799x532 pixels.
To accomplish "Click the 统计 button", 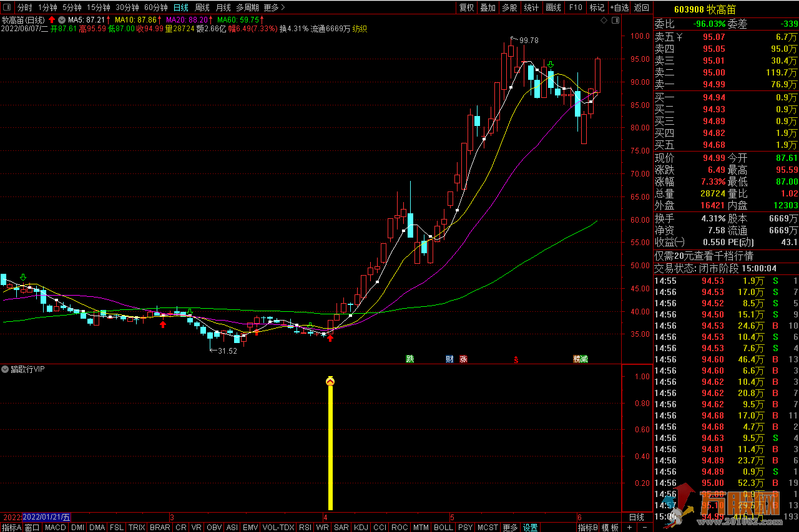I will [x=532, y=7].
